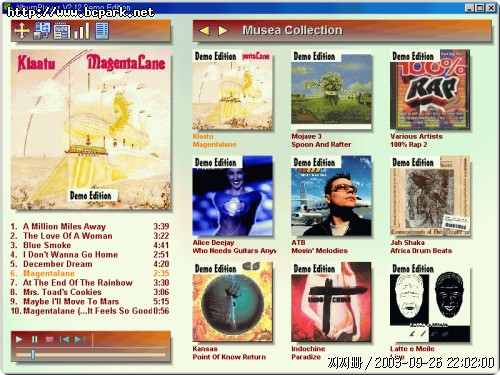Viewport: 500px width, 375px height.
Task: Skip to previous track button
Action: click(64, 339)
